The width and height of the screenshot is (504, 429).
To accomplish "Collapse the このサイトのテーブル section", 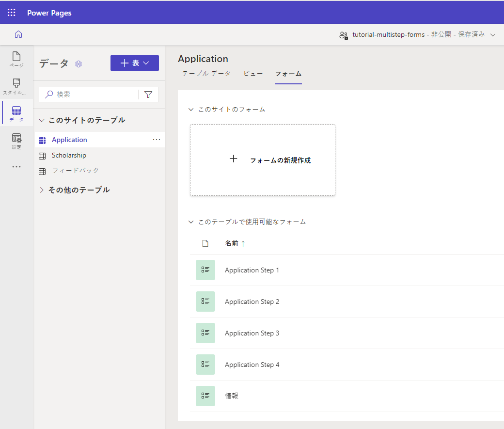I will pyautogui.click(x=42, y=120).
